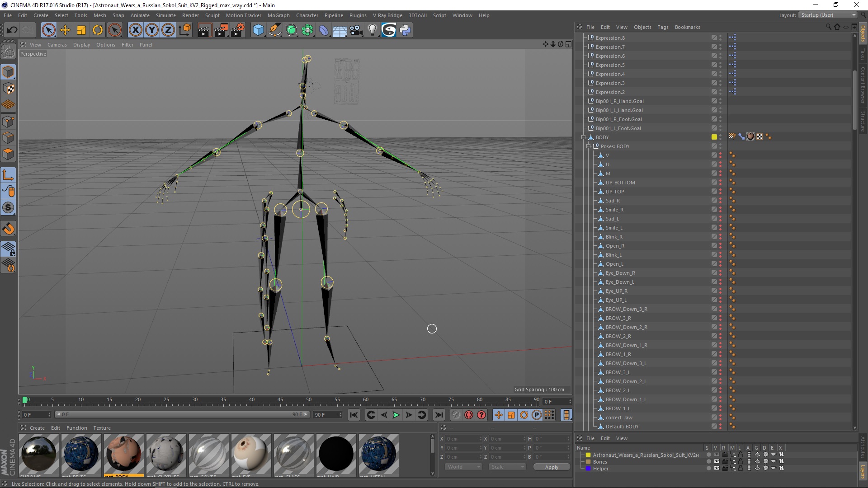Open viewport Cameras menu
868x488 pixels.
57,45
